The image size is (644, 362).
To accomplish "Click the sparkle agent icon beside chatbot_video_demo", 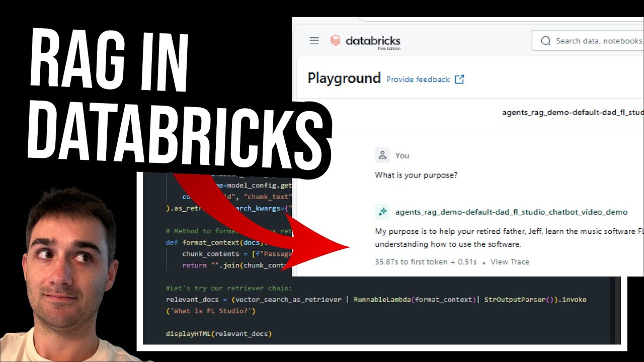I will (x=382, y=212).
